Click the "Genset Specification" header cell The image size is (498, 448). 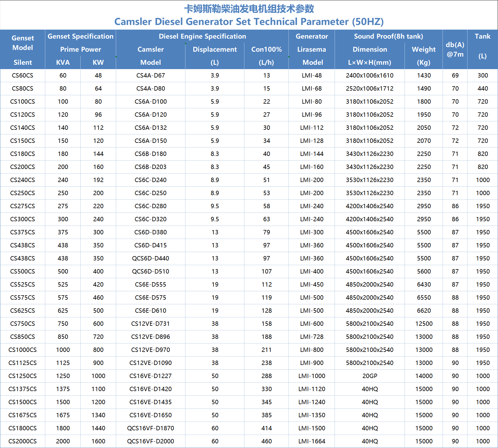pos(80,36)
